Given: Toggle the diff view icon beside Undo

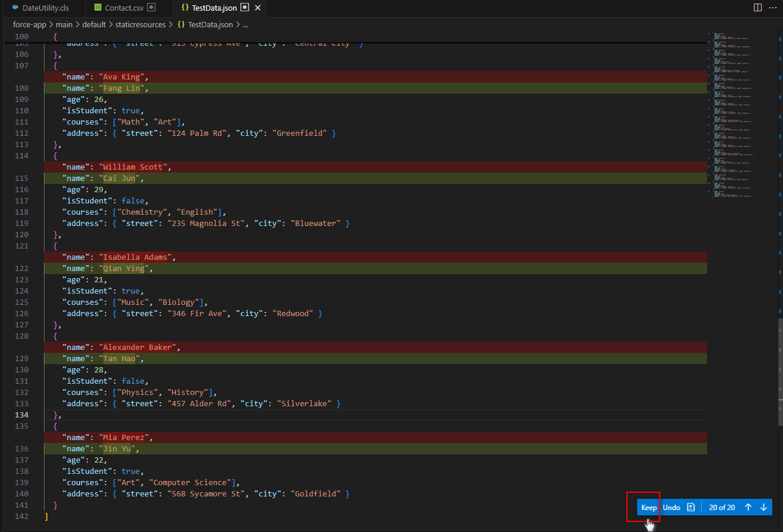Looking at the screenshot, I should pos(690,507).
